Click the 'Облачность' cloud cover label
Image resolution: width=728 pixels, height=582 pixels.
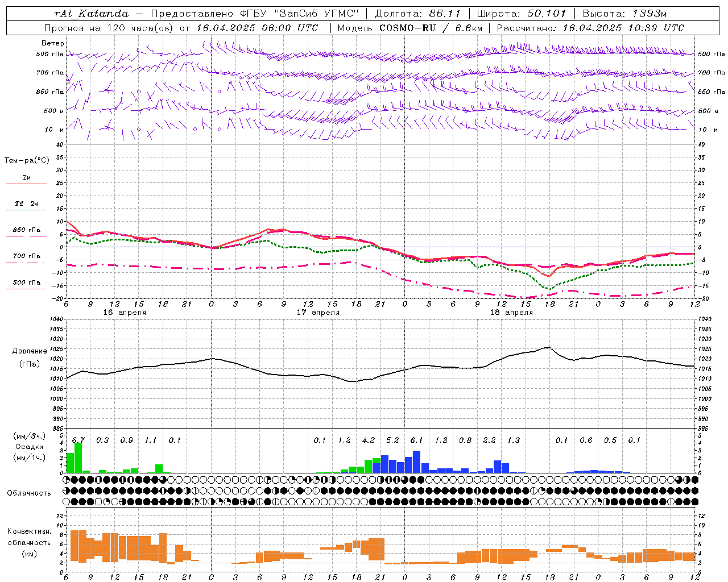pyautogui.click(x=29, y=493)
